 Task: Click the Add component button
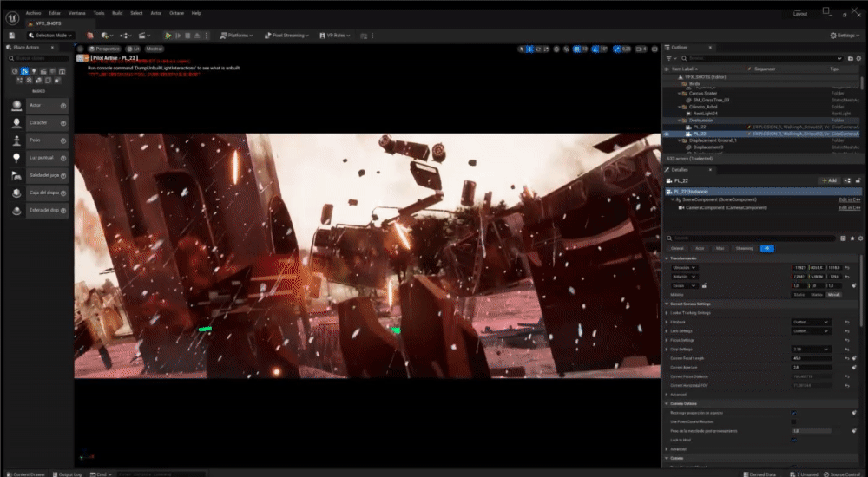click(x=829, y=180)
